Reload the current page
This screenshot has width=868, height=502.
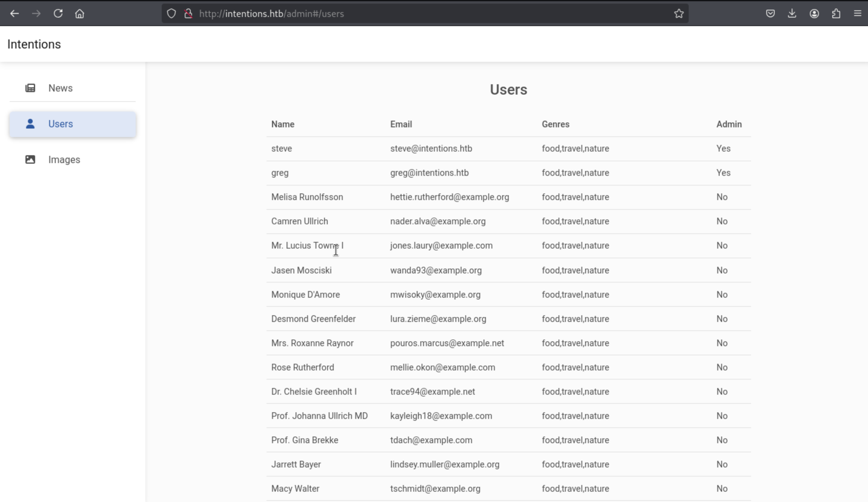click(58, 13)
